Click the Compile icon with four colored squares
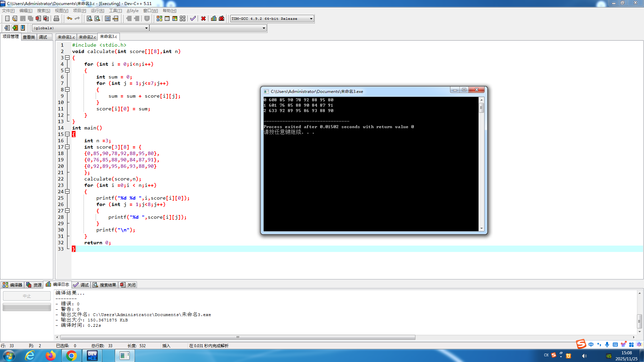Image resolution: width=644 pixels, height=362 pixels. [159, 18]
